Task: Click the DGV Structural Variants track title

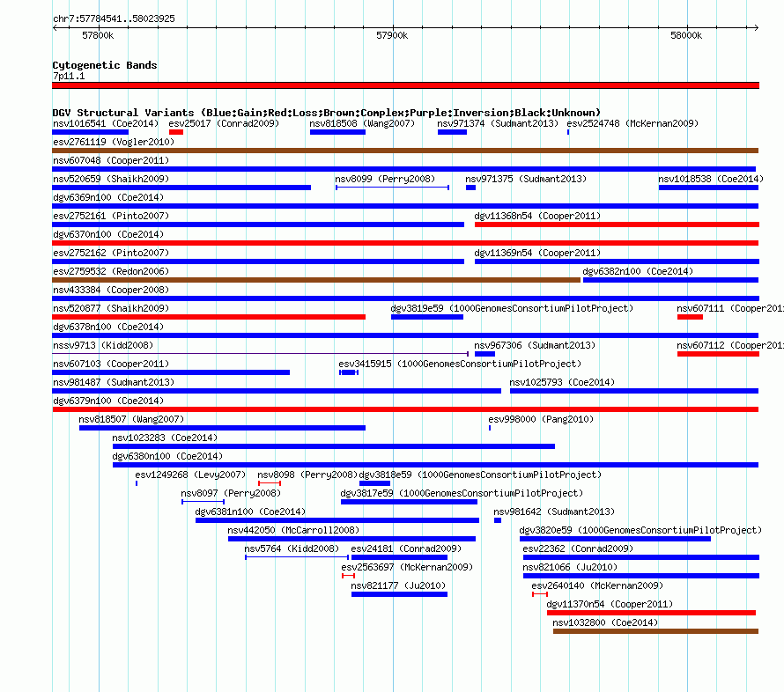Action: [327, 113]
